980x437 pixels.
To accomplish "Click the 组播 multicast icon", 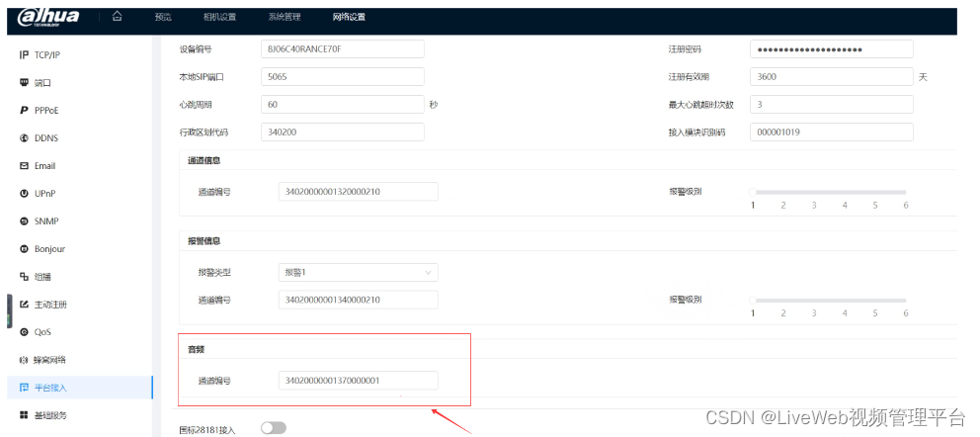I will 24,276.
